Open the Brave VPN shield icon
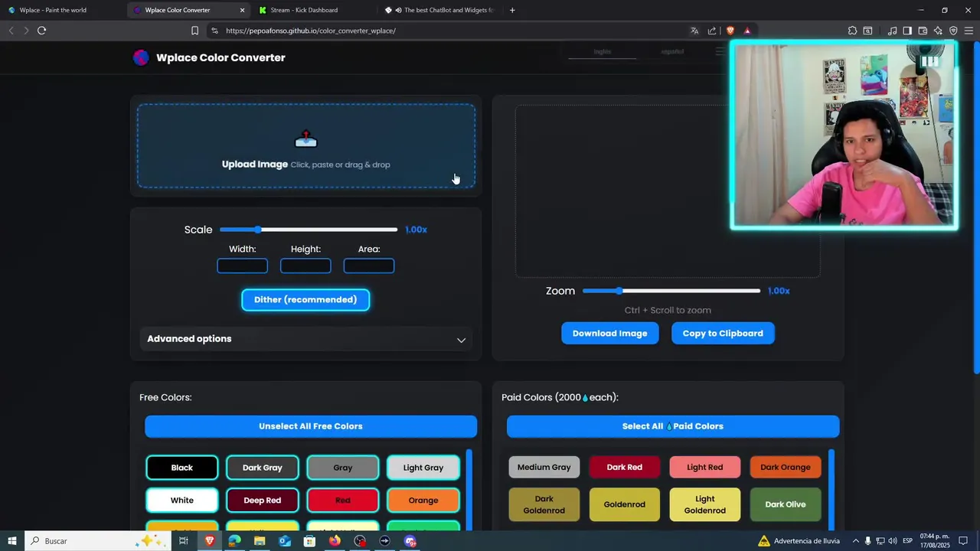 point(953,31)
